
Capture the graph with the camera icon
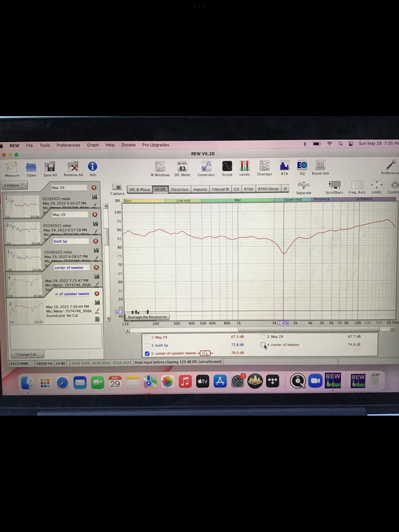117,187
